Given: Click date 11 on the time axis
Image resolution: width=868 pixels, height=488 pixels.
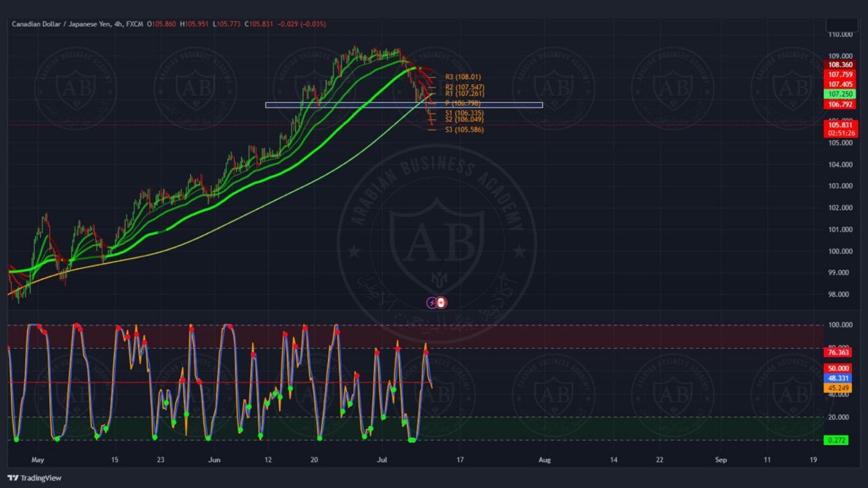Looking at the screenshot, I should pyautogui.click(x=767, y=460).
